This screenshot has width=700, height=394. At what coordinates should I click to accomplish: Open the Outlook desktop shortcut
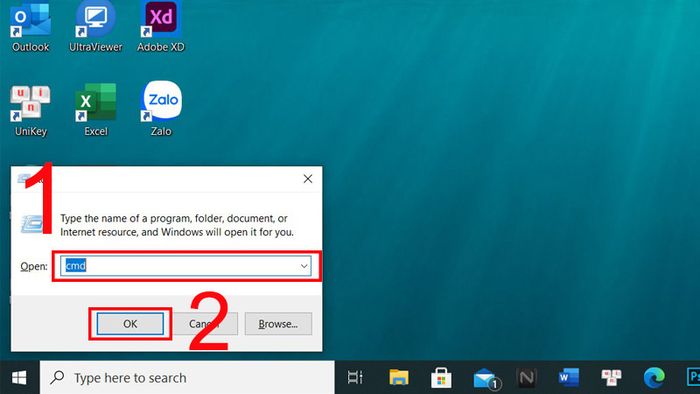click(30, 27)
